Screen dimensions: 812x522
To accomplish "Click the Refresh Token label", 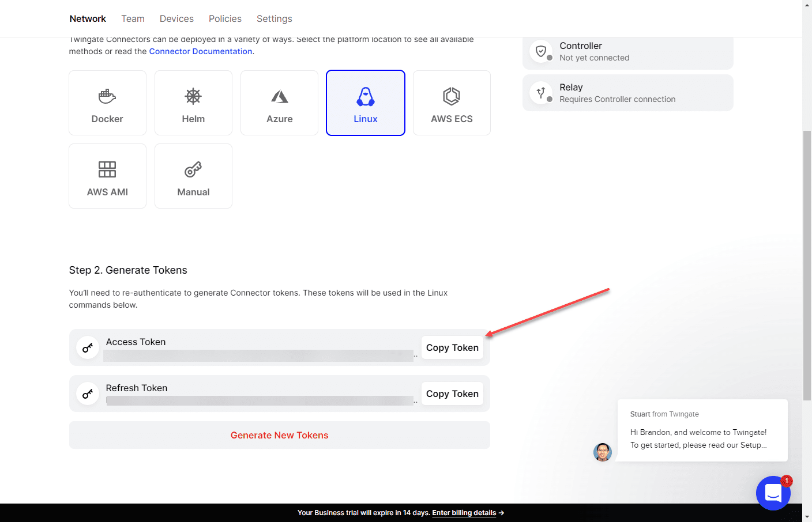I will [137, 388].
